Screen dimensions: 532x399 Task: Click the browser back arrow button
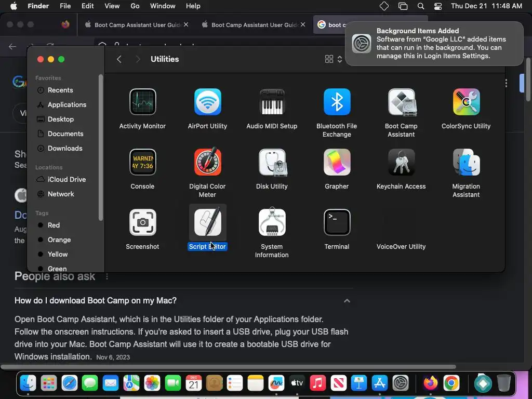12,46
